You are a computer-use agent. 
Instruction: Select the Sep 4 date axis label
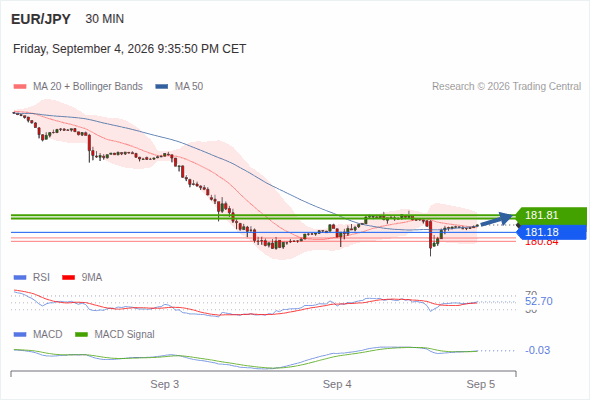[337, 384]
